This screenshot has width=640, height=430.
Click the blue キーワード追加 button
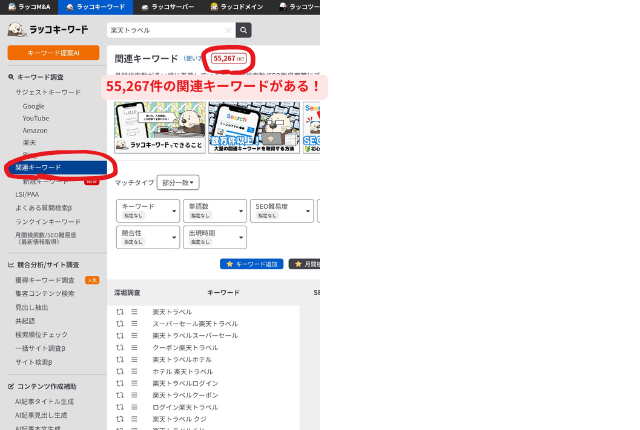point(251,264)
